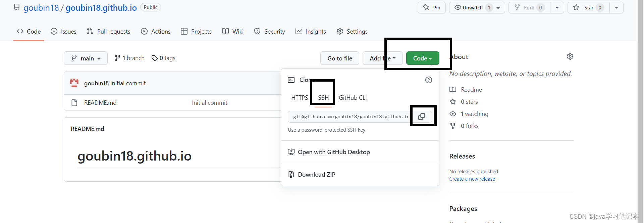Open the Wiki tab
The height and width of the screenshot is (223, 644).
pos(233,31)
